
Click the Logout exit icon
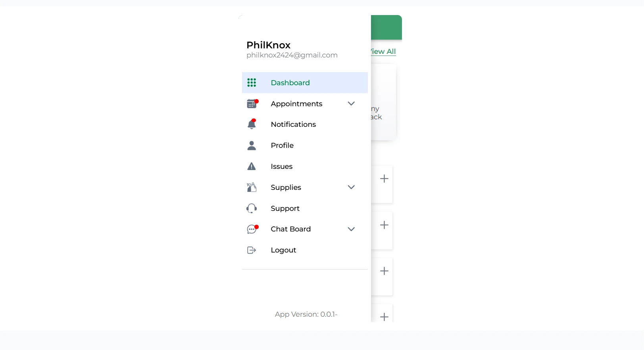252,250
